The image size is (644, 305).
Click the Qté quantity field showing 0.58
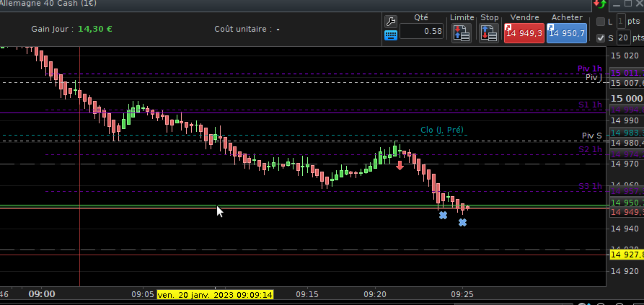coord(421,31)
